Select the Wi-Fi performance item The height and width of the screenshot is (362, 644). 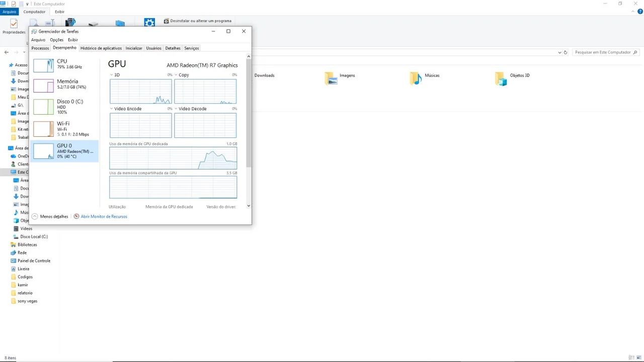[65, 129]
